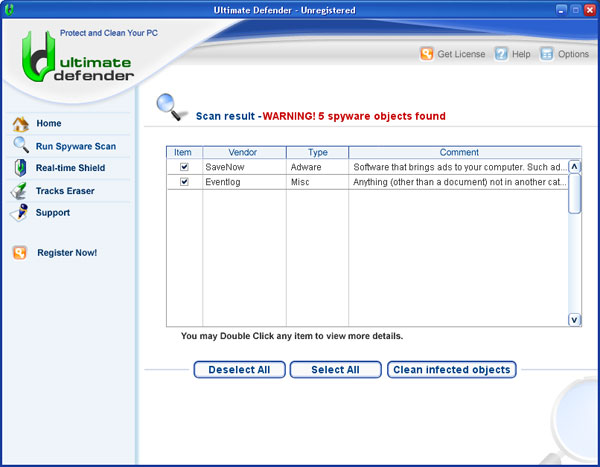
Task: Click the Support pen icon
Action: 19,212
